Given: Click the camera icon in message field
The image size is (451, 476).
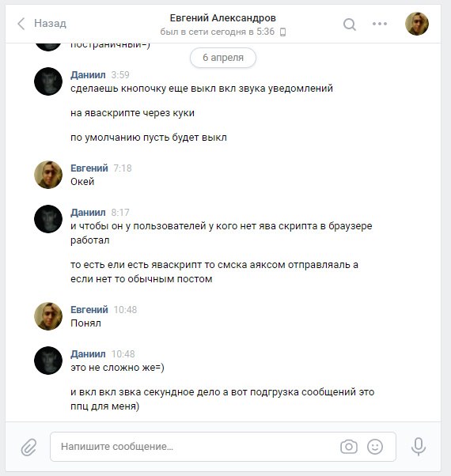Looking at the screenshot, I should (x=349, y=447).
